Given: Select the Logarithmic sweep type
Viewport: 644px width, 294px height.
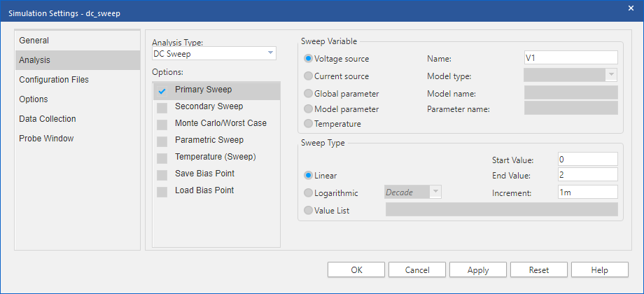Looking at the screenshot, I should [308, 192].
